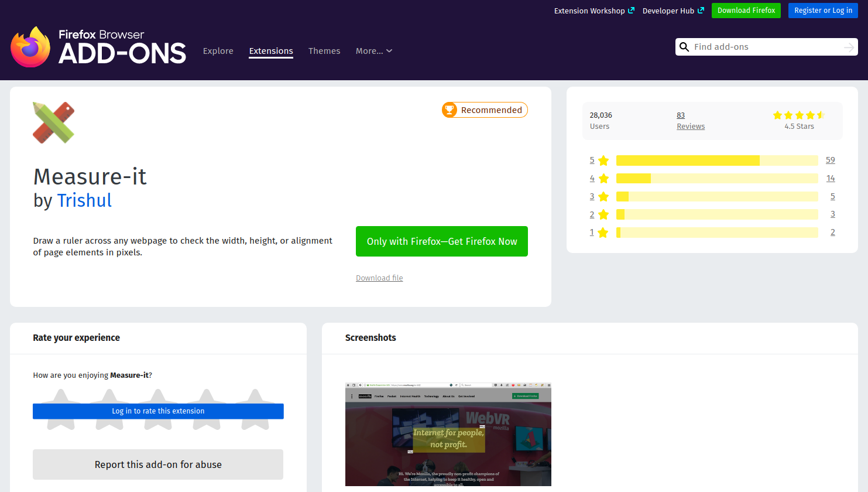The image size is (868, 492).
Task: Click the Measure-it ruler and pencil icon
Action: point(54,123)
